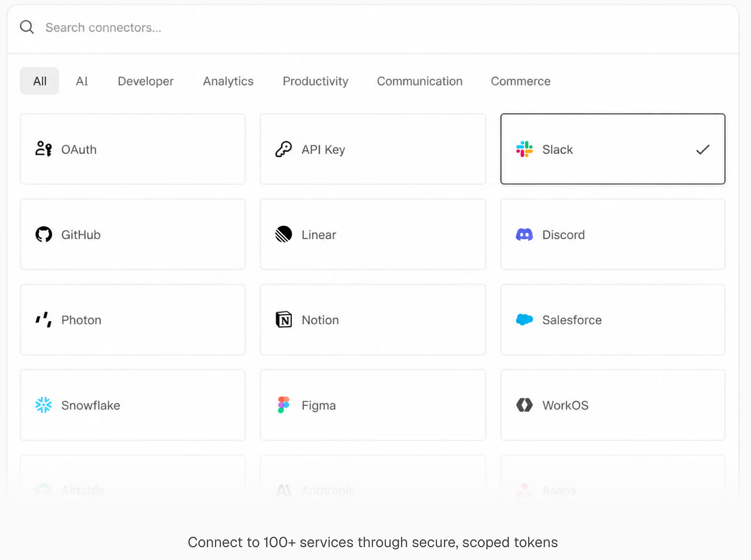Click the "OAuth" label text

pos(79,150)
